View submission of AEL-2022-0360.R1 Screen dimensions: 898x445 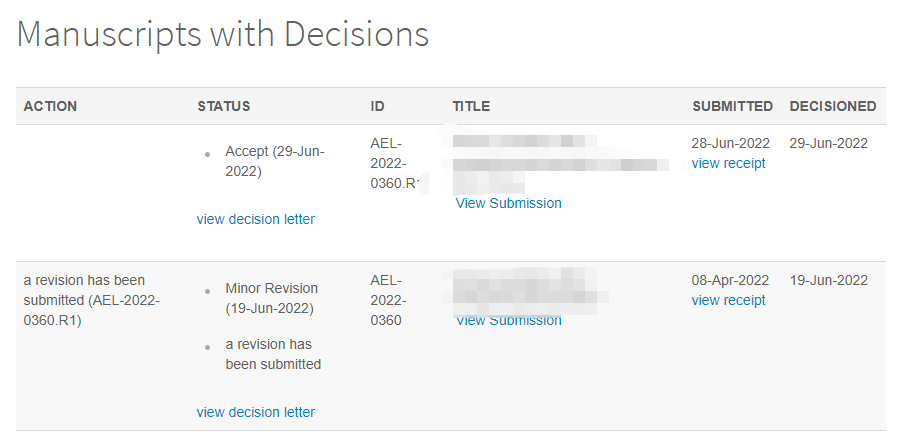pyautogui.click(x=509, y=203)
